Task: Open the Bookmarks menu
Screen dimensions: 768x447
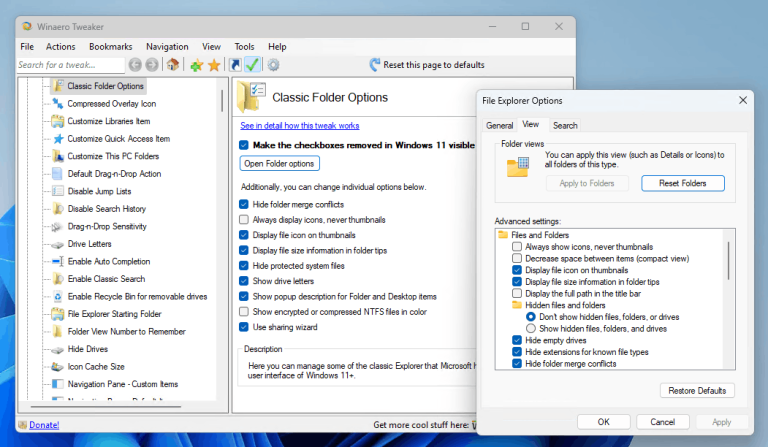Action: [110, 46]
